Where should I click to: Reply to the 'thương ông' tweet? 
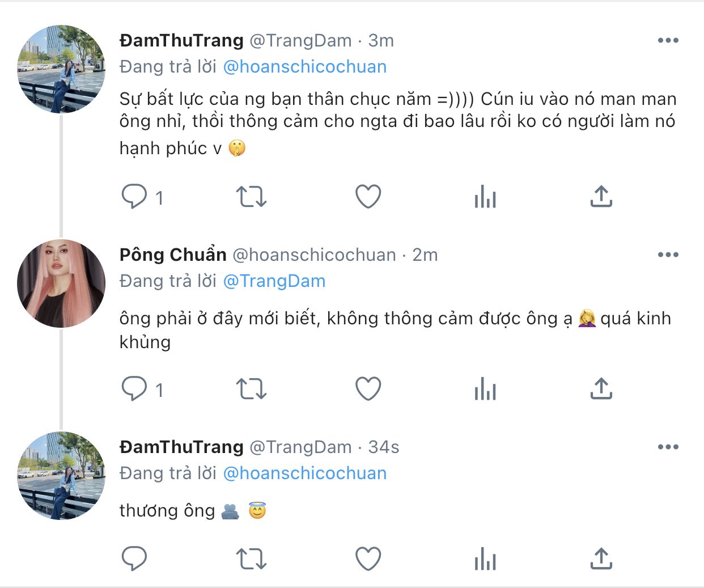(x=134, y=559)
